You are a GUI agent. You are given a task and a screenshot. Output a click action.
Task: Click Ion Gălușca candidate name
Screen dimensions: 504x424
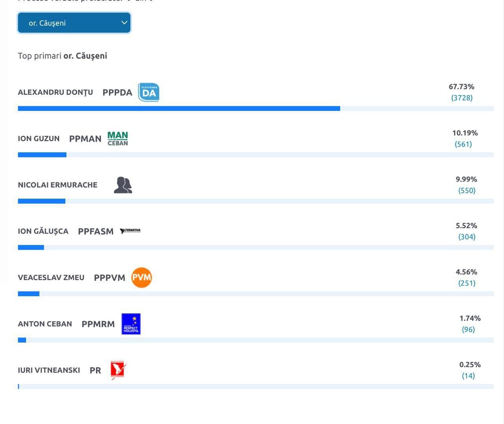(x=43, y=231)
